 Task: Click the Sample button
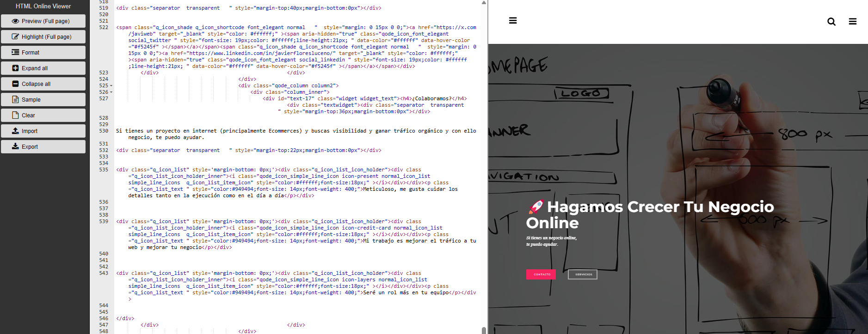tap(43, 100)
